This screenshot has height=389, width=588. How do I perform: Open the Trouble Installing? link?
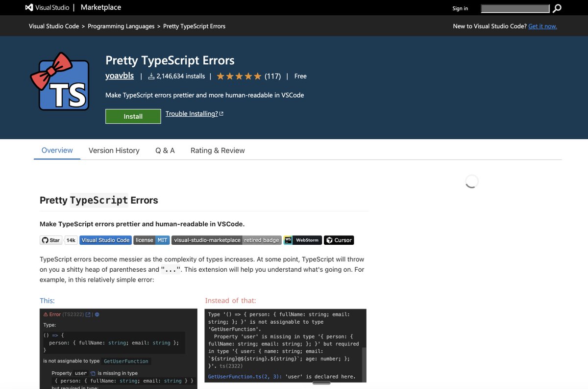[192, 114]
